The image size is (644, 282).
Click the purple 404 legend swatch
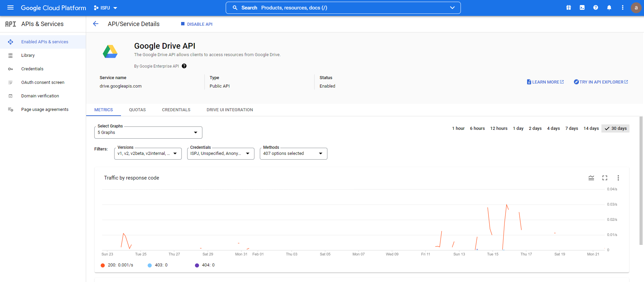[x=197, y=265]
